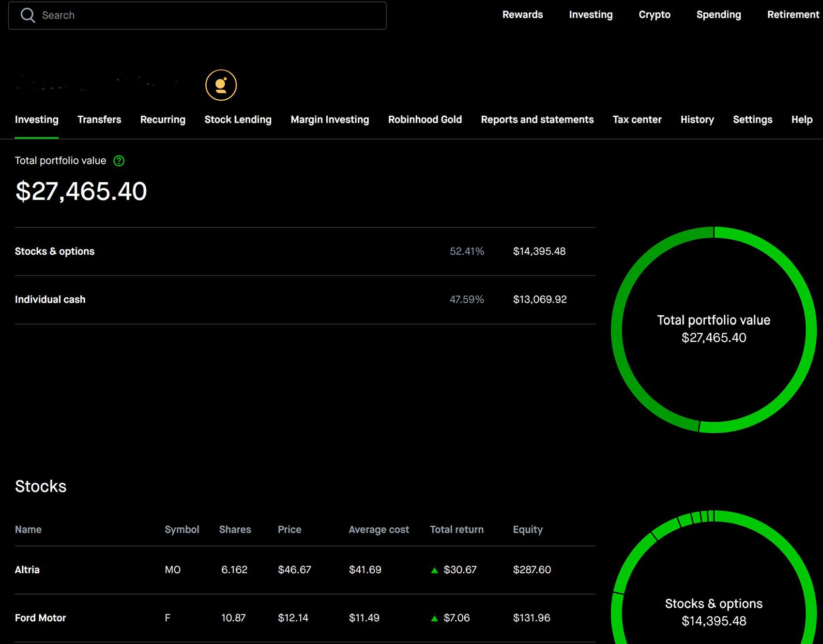Open Rewards in top navigation

point(522,15)
